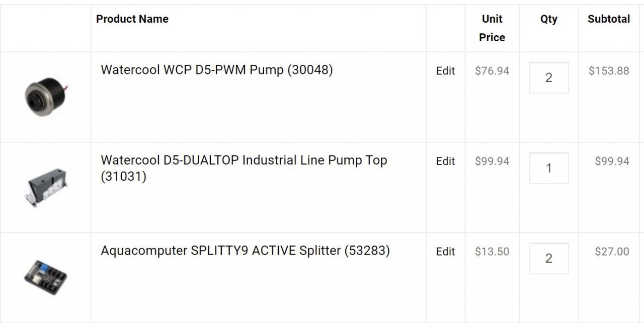Focus the quantity field for D5-PWM Pump
The height and width of the screenshot is (323, 644).
(x=548, y=77)
